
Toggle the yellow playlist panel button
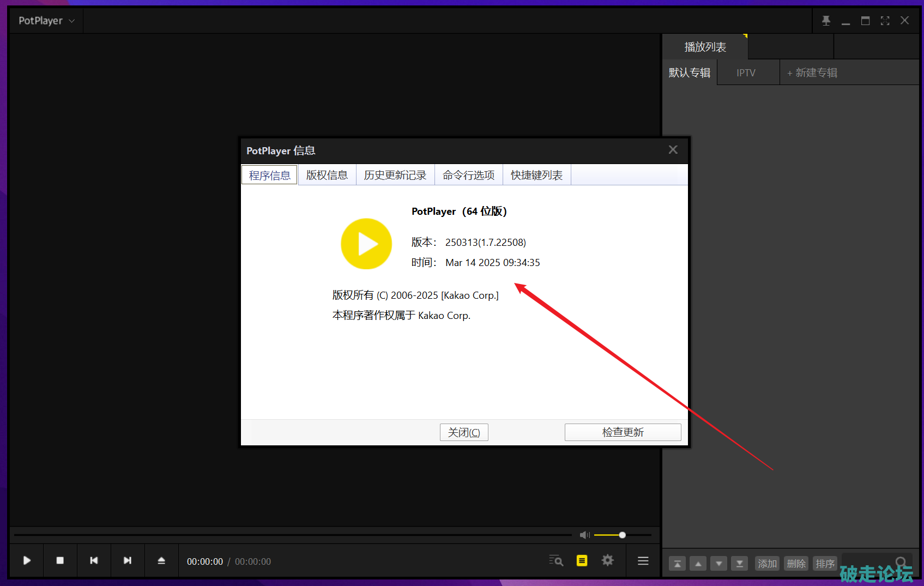coord(582,560)
